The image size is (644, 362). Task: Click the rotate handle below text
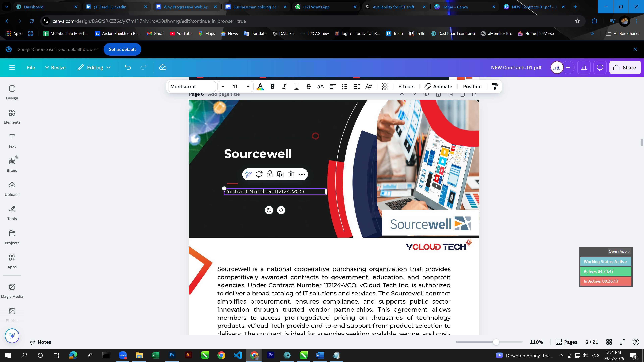pyautogui.click(x=269, y=210)
